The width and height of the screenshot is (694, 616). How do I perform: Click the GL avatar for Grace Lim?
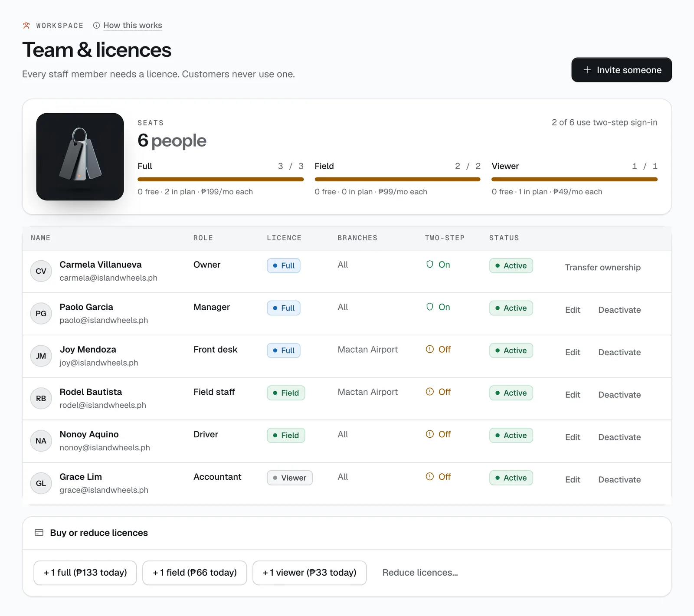click(41, 483)
